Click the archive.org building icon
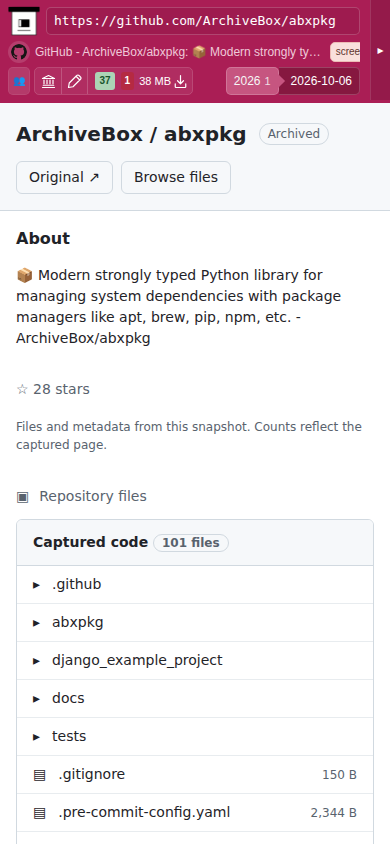Screen dimensions: 390x844 [48, 81]
